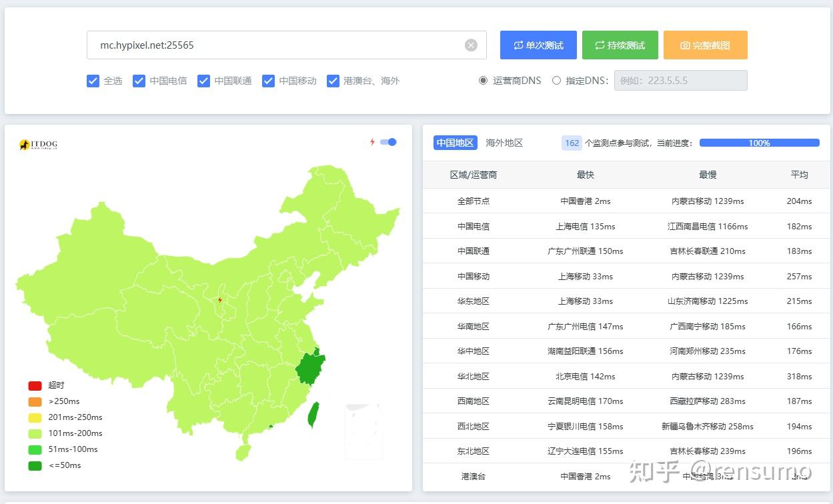Viewport: 833px width, 504px height.
Task: Select the 全部节点 row label
Action: point(474,201)
